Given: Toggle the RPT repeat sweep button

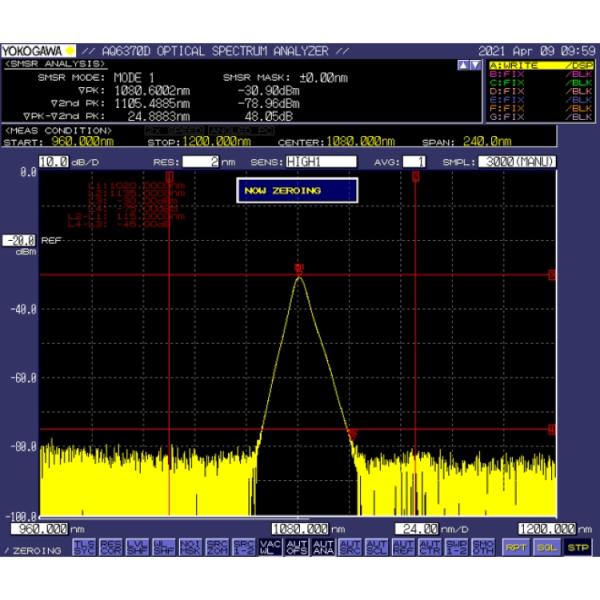Looking at the screenshot, I should click(515, 547).
